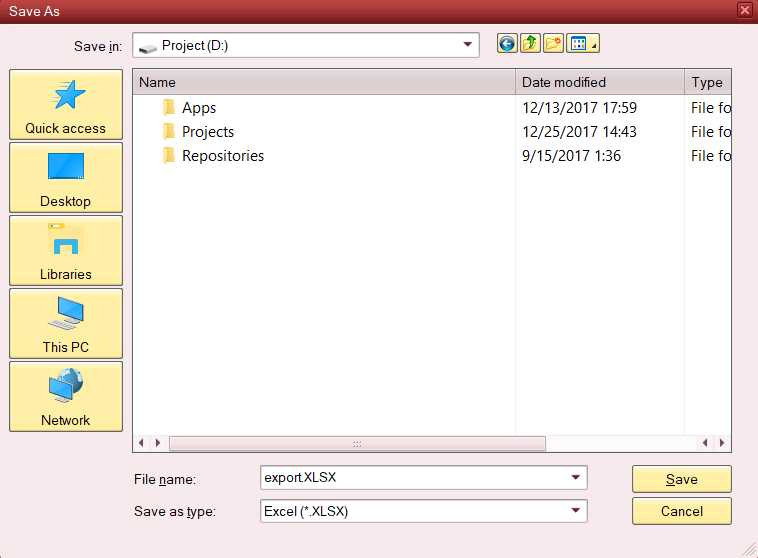Viewport: 758px width, 558px height.
Task: Select the Apps folder icon
Action: coord(169,107)
